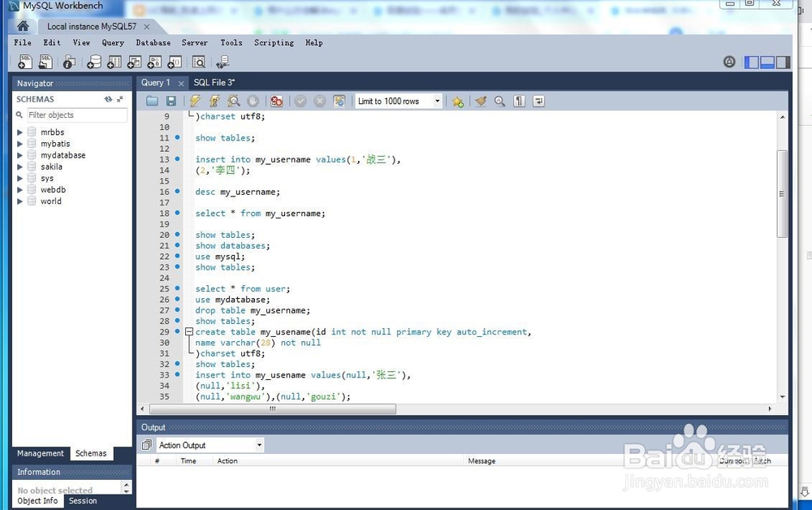Open the object inspector info icon
Screen dimensions: 812x510
69,63
